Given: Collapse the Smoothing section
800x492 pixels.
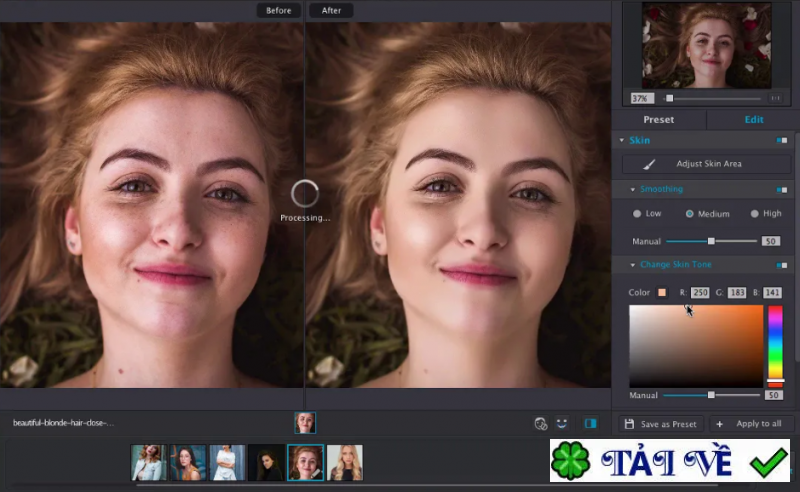Looking at the screenshot, I should pos(632,189).
